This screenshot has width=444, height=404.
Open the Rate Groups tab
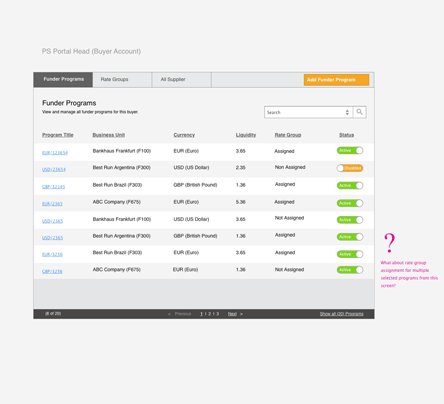pyautogui.click(x=122, y=80)
